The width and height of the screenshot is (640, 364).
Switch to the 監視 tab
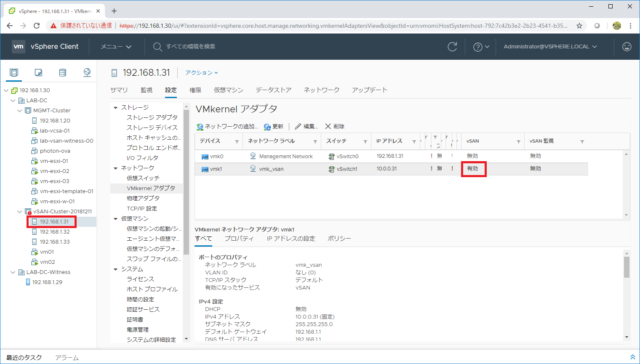(147, 90)
